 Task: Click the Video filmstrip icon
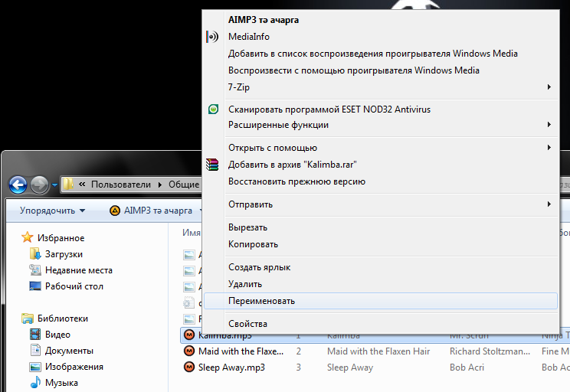pyautogui.click(x=35, y=335)
